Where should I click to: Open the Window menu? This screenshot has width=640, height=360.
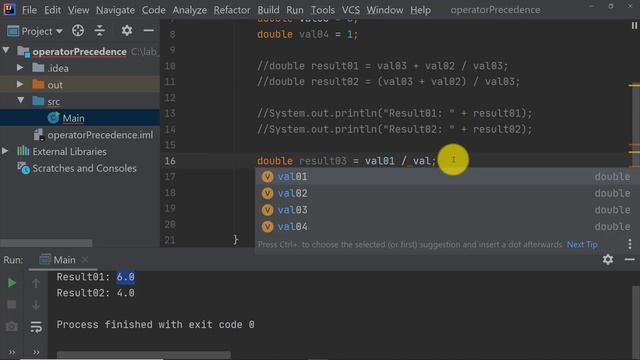pyautogui.click(x=384, y=10)
